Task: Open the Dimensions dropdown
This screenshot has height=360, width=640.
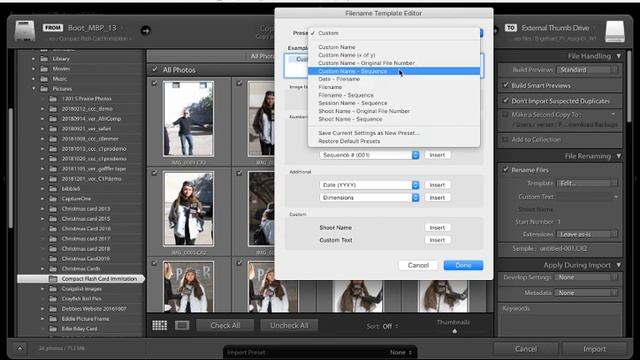Action: [x=369, y=198]
